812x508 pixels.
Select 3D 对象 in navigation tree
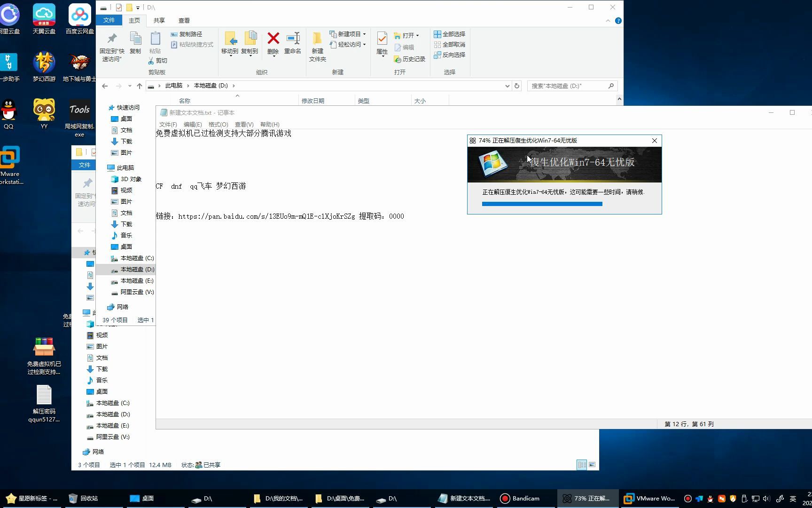pos(126,179)
